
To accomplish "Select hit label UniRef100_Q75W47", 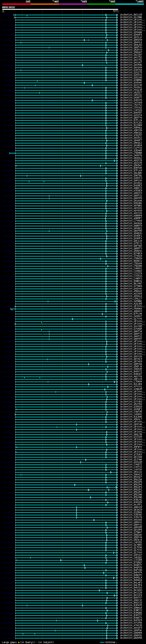I will [x=131, y=532].
